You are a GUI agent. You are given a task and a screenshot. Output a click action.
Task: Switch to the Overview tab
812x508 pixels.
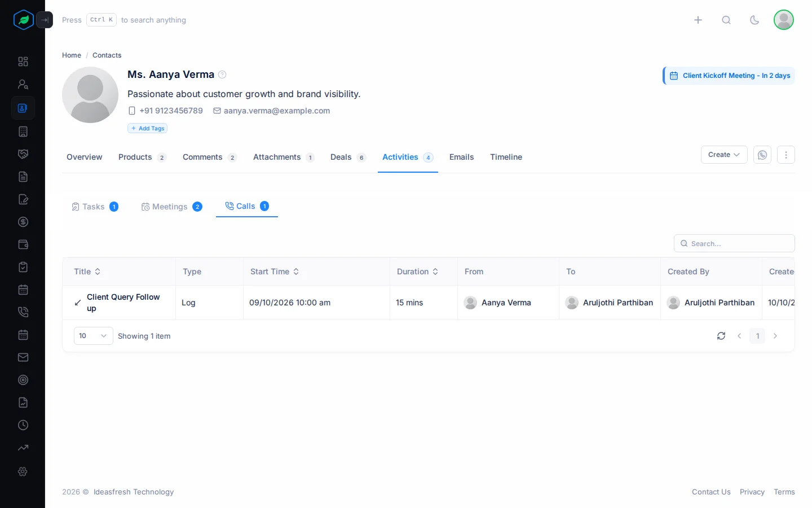pos(85,157)
